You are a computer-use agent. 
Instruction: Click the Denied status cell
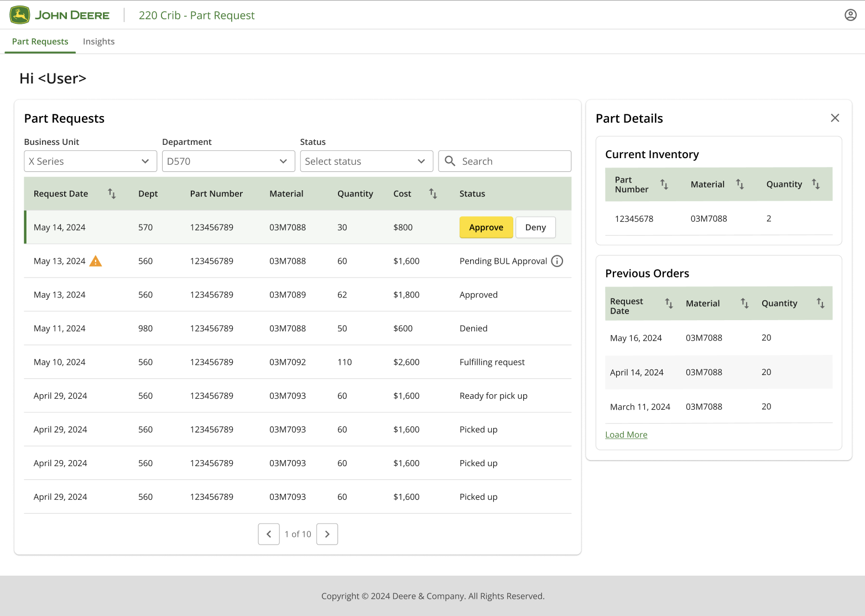coord(473,328)
